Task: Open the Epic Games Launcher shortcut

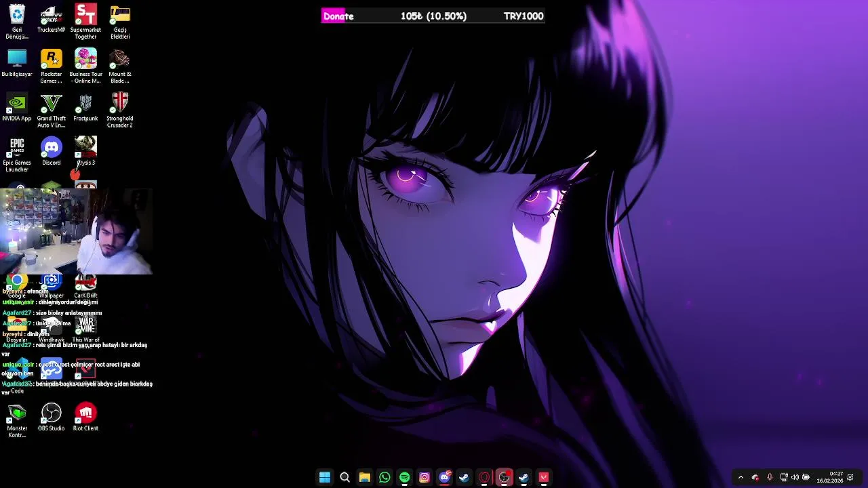Action: click(17, 155)
